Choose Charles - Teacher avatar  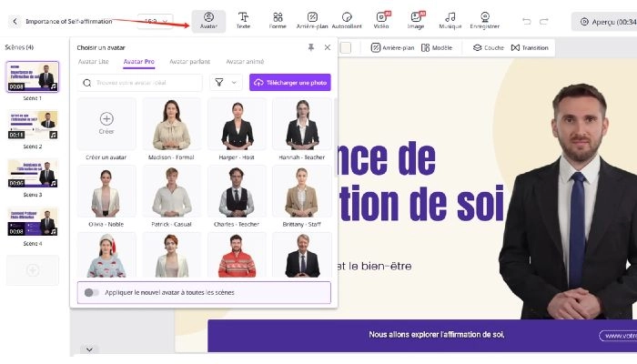[237, 192]
